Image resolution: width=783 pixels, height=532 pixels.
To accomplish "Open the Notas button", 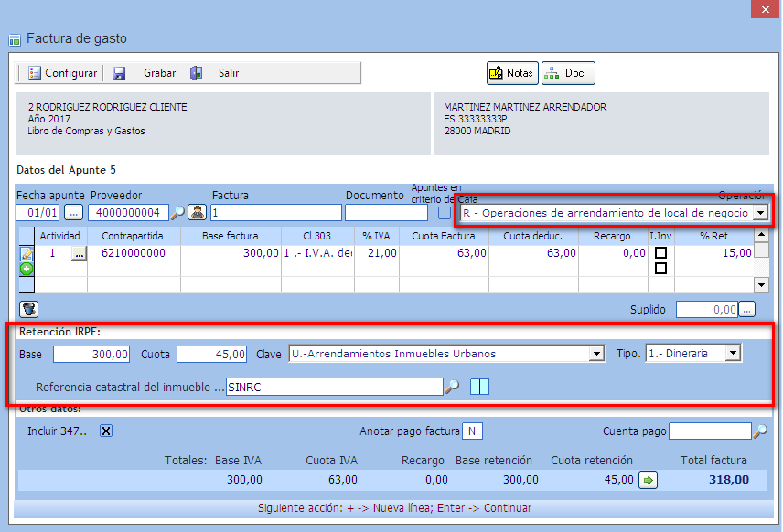I will [x=512, y=73].
